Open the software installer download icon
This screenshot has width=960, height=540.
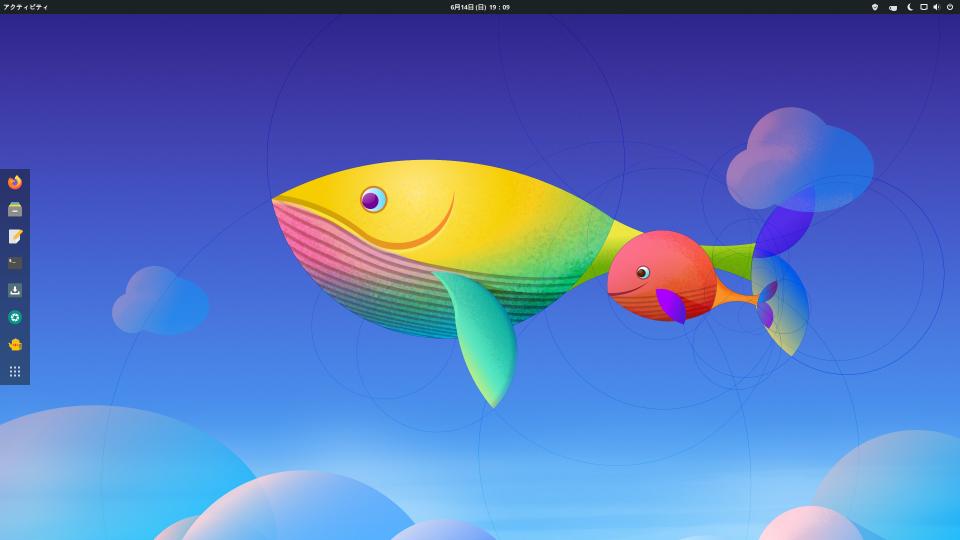[15, 290]
